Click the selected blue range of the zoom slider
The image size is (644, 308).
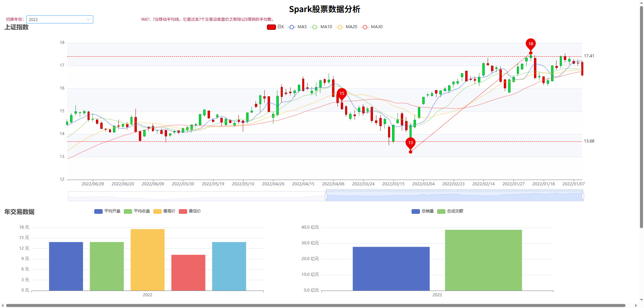[x=454, y=196]
